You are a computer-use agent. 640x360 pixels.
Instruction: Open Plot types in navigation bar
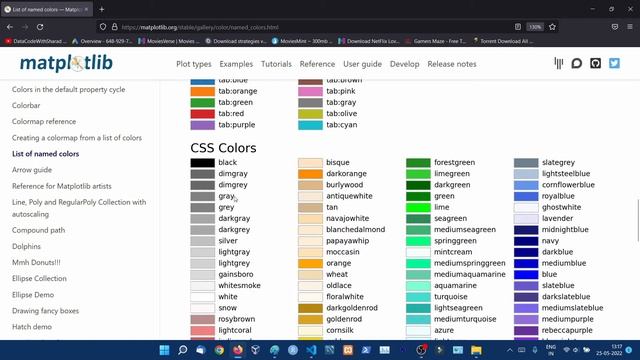(194, 64)
